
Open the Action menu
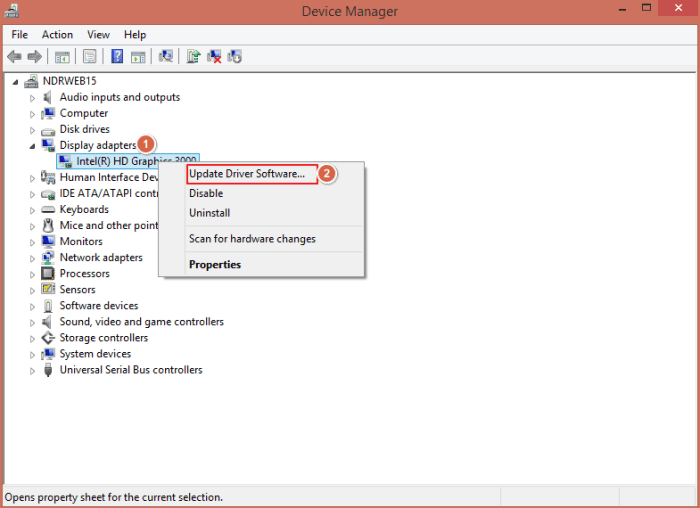tap(57, 35)
